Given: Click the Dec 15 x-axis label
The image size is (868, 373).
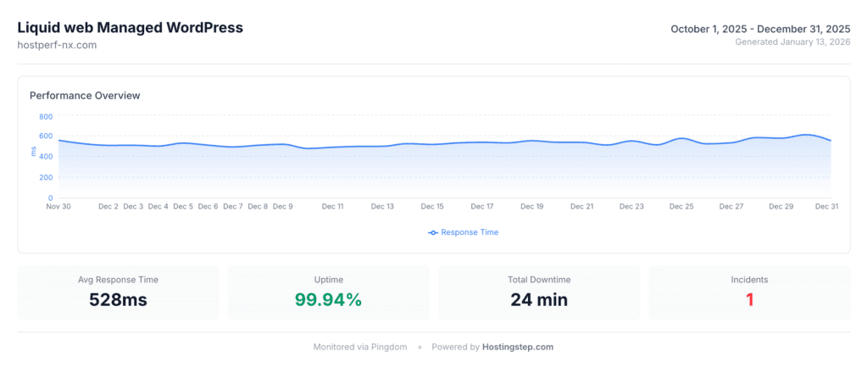Looking at the screenshot, I should [x=432, y=207].
